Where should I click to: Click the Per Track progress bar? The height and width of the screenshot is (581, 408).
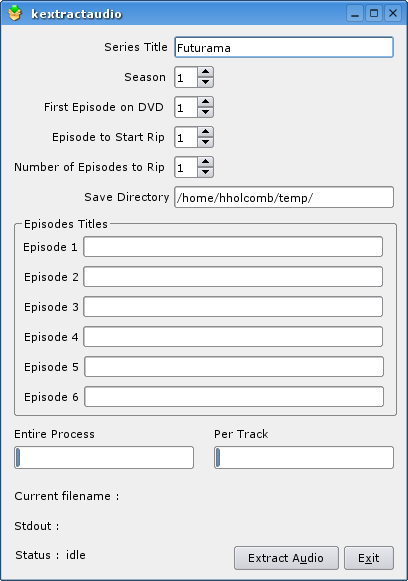click(304, 458)
